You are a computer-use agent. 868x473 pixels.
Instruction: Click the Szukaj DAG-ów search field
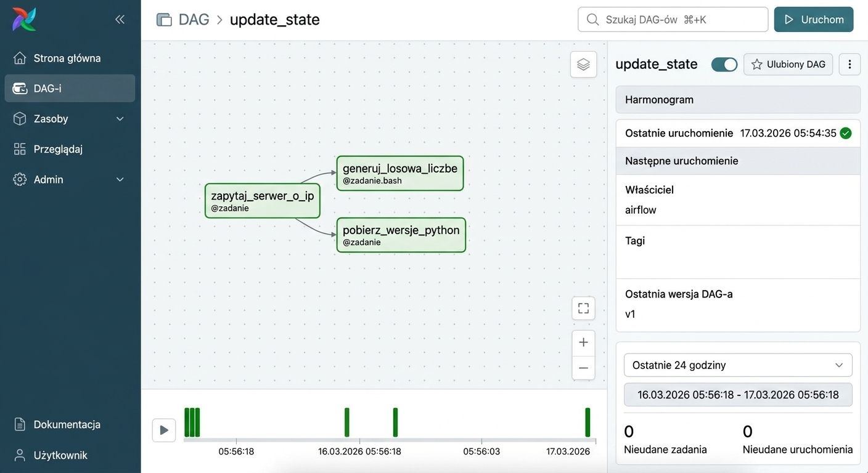[673, 20]
